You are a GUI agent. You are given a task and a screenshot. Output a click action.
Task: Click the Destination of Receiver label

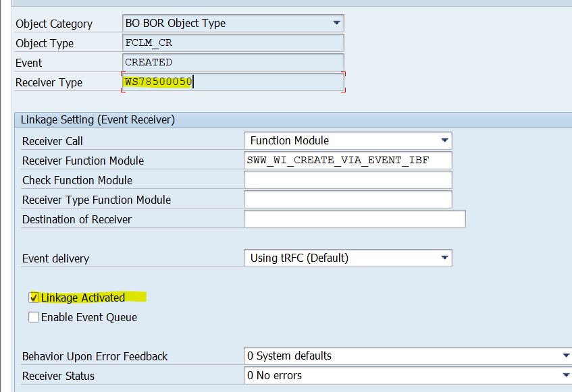(77, 219)
